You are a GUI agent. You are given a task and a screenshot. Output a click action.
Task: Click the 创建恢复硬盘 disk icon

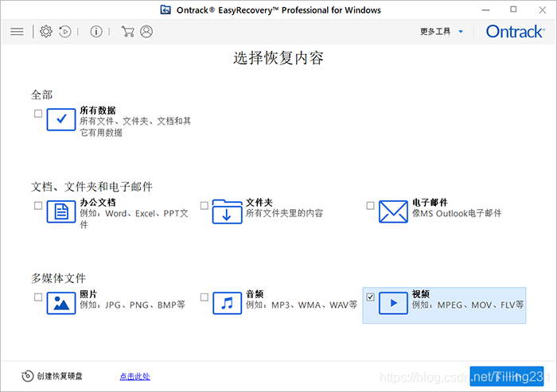pos(27,376)
